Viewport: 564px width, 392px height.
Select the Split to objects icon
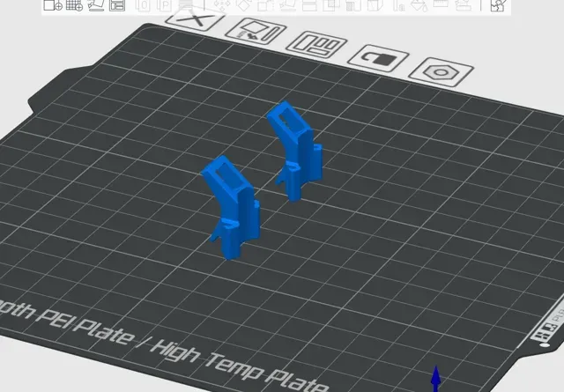(x=144, y=5)
